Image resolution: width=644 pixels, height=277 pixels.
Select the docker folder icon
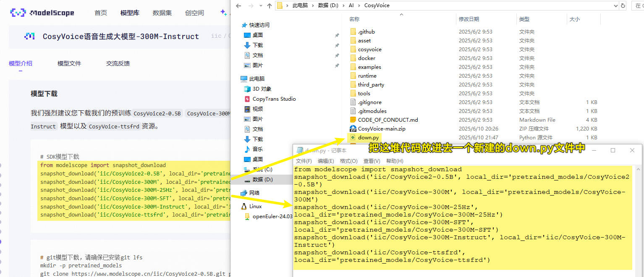353,58
